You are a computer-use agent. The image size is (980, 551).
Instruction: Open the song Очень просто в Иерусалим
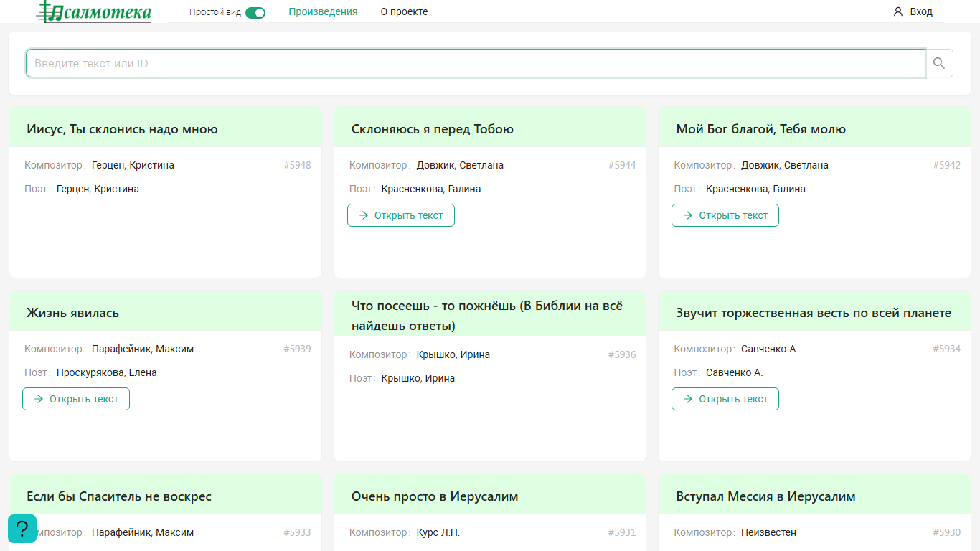435,496
